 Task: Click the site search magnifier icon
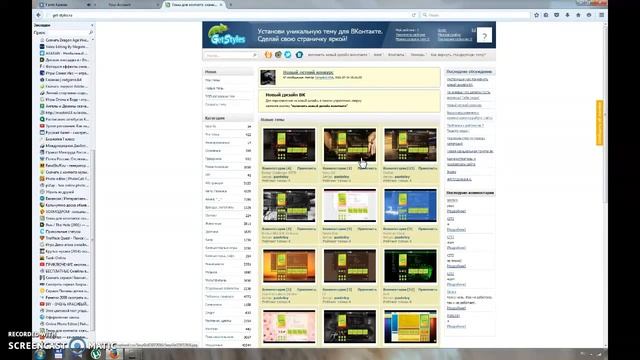[255, 55]
